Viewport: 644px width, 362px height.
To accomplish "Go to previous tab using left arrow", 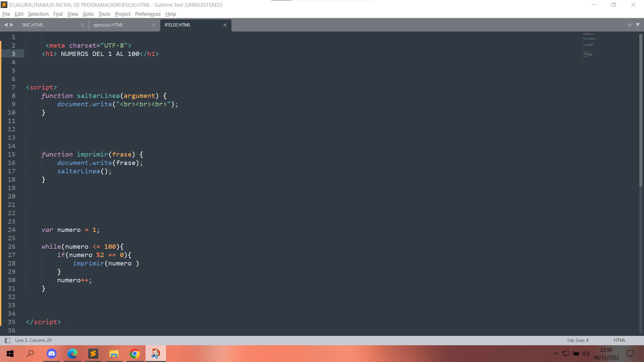I will pyautogui.click(x=6, y=25).
